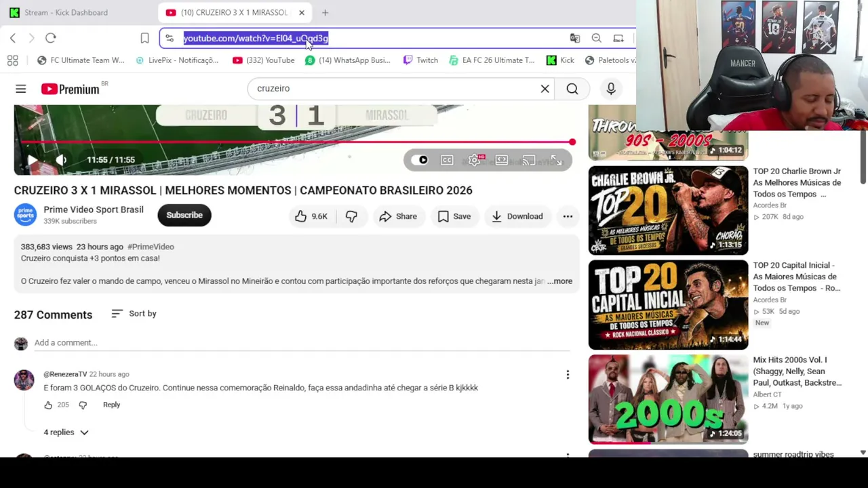Image resolution: width=868 pixels, height=488 pixels.
Task: Expand the description with ...more
Action: pyautogui.click(x=560, y=281)
